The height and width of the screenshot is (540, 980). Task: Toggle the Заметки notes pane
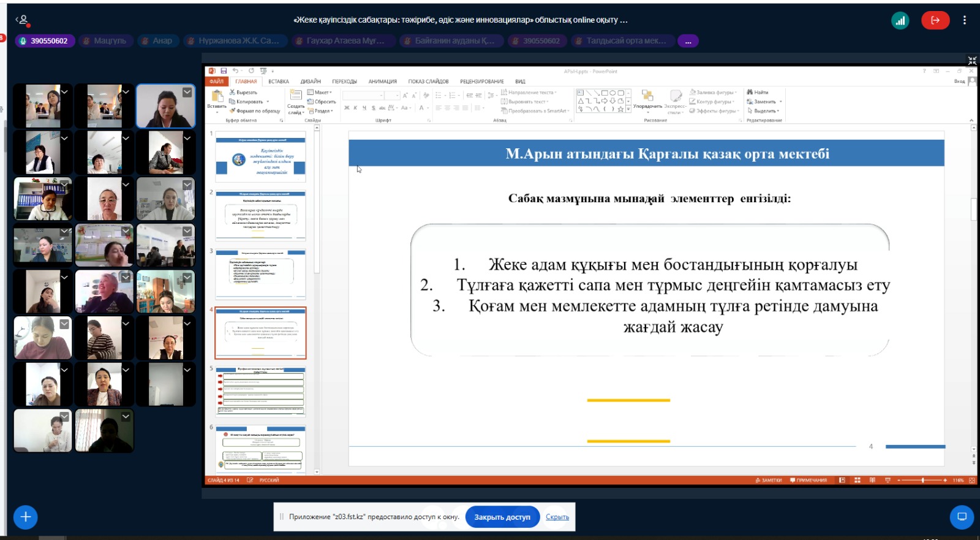coord(769,481)
